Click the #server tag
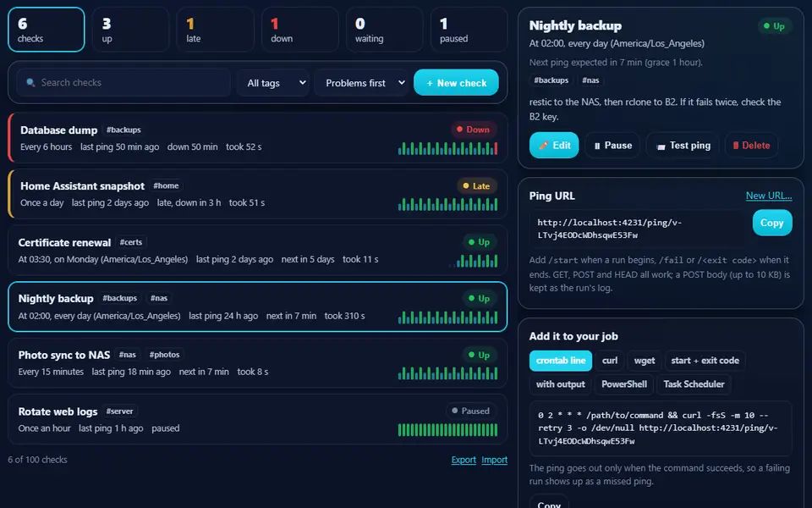 tap(119, 411)
